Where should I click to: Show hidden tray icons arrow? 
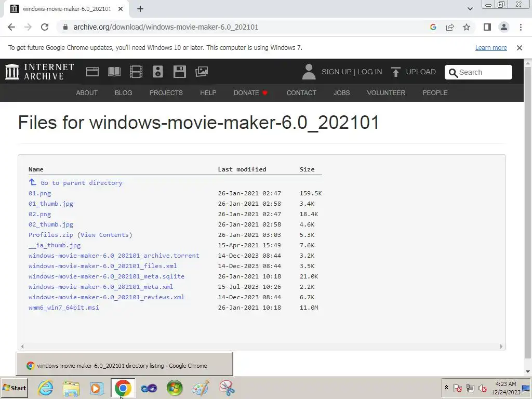[x=446, y=388]
